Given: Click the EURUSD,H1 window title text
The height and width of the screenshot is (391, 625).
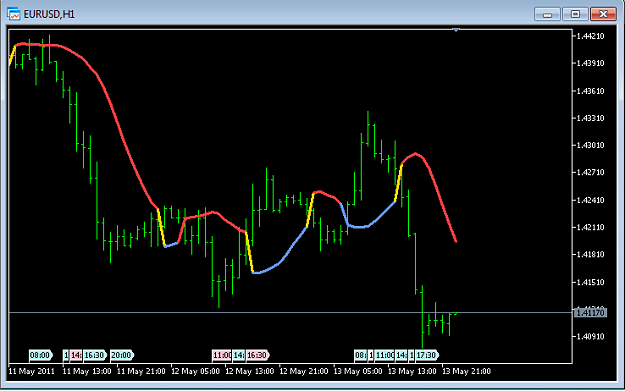Looking at the screenshot, I should pyautogui.click(x=49, y=14).
